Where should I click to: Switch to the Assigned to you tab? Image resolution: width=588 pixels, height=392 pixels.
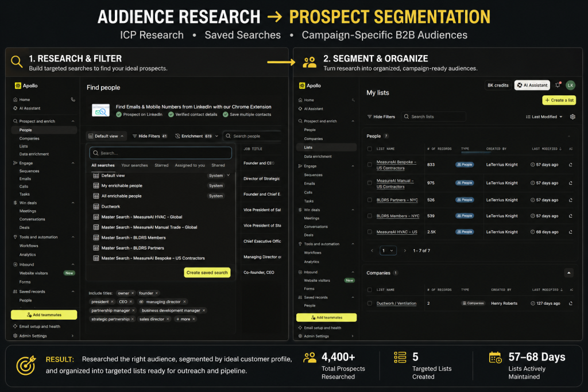pyautogui.click(x=189, y=165)
